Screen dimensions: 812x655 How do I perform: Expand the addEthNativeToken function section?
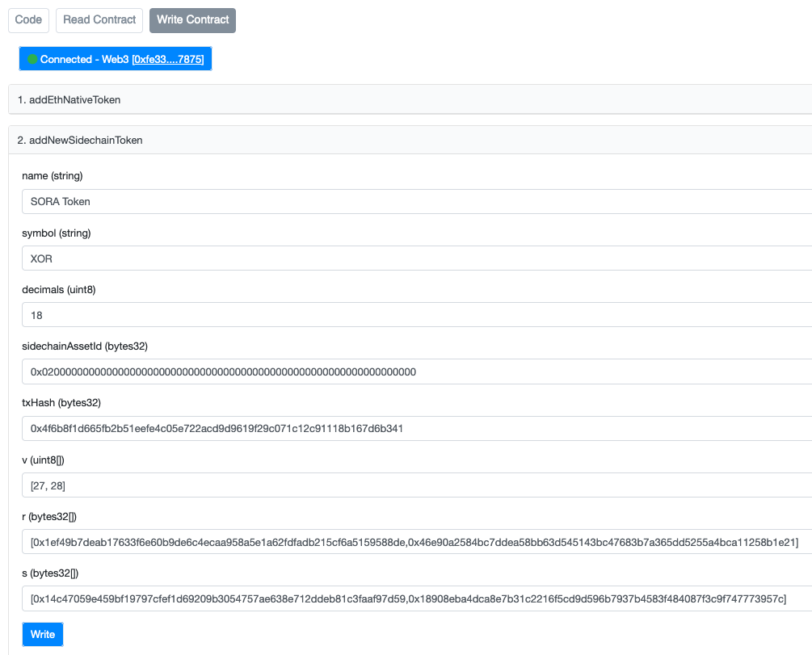pyautogui.click(x=410, y=99)
